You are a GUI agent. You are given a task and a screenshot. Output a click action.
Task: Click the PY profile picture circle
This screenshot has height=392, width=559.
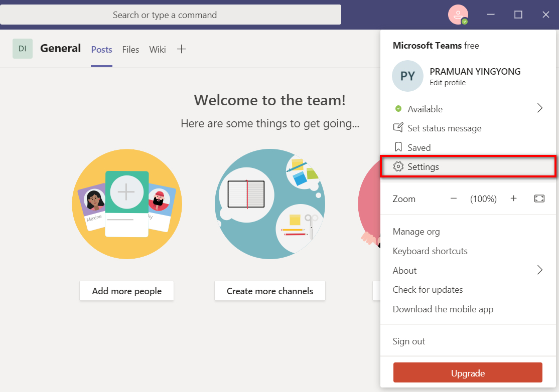tap(407, 76)
